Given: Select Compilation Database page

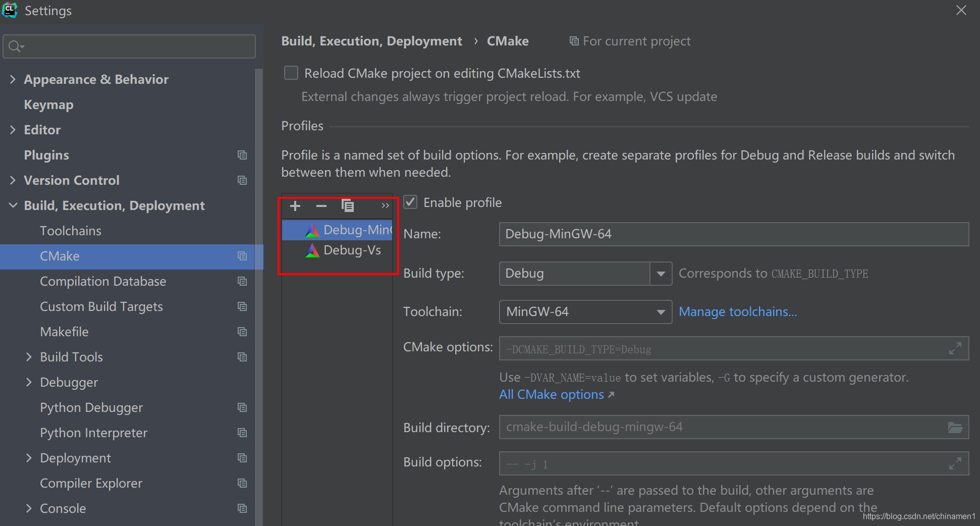Looking at the screenshot, I should pos(103,281).
